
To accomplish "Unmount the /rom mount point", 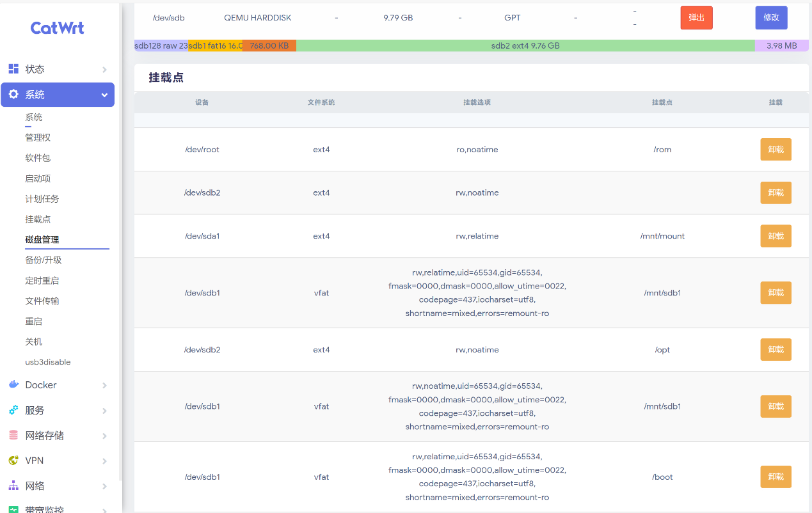I will (x=776, y=150).
